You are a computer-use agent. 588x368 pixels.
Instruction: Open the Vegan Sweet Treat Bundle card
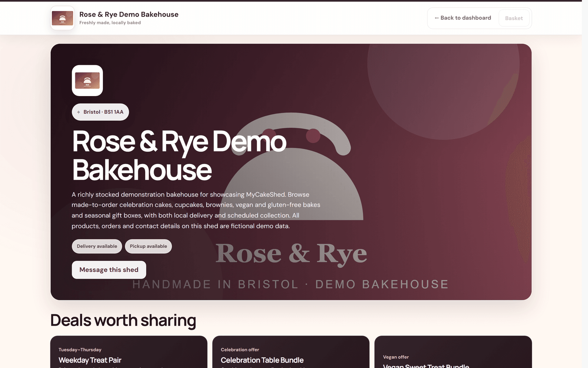tap(453, 352)
